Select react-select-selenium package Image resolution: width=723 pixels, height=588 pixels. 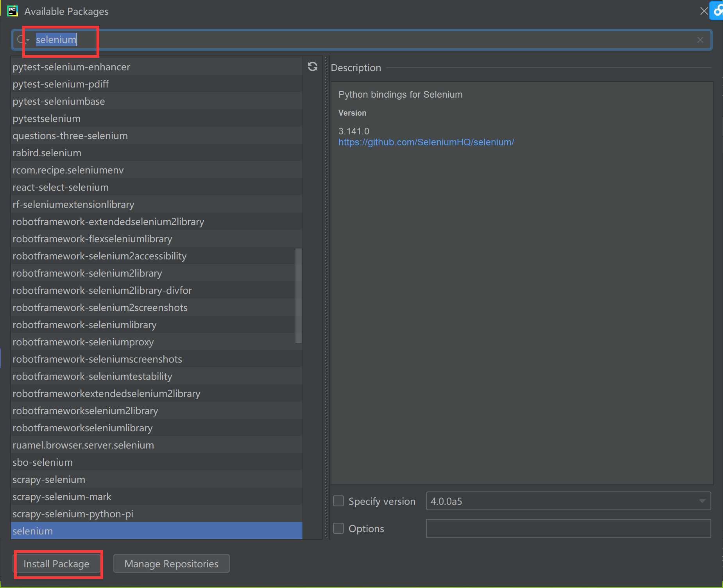click(x=157, y=187)
